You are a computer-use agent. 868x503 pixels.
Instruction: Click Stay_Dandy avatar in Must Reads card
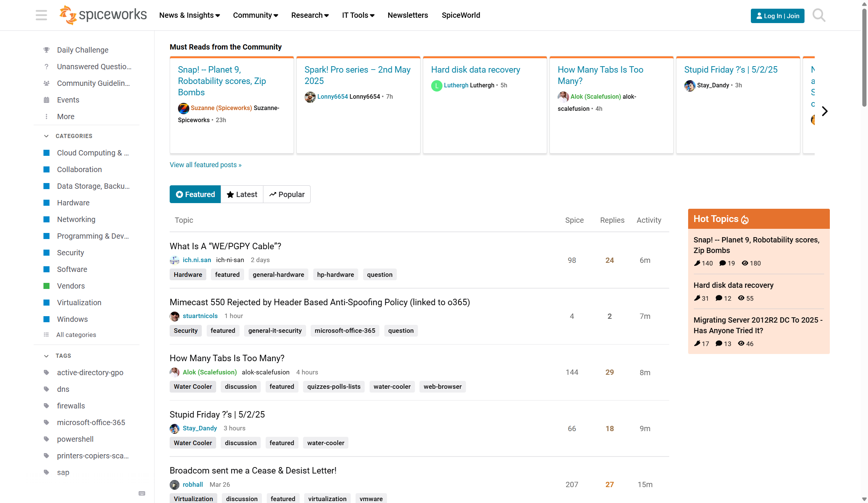tap(690, 85)
